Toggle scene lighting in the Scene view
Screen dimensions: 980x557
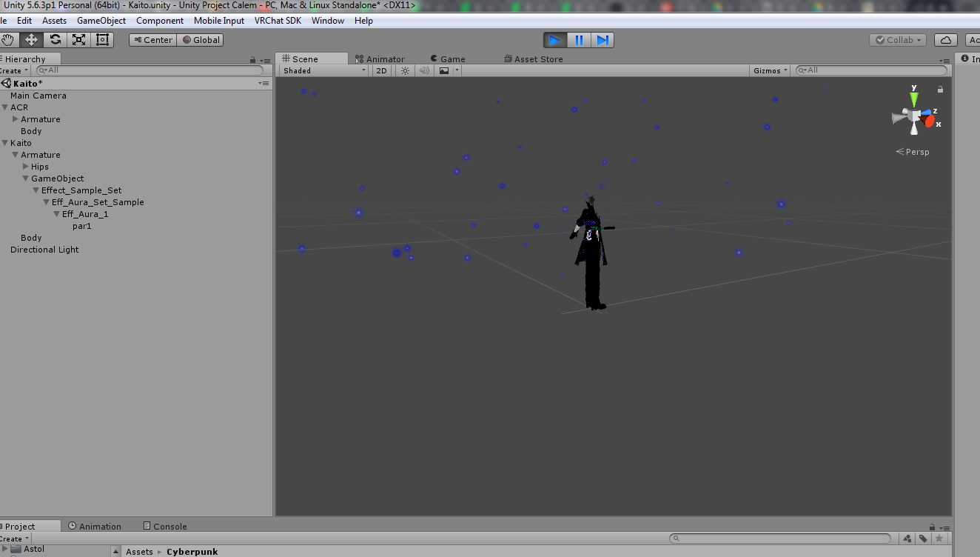click(x=404, y=70)
